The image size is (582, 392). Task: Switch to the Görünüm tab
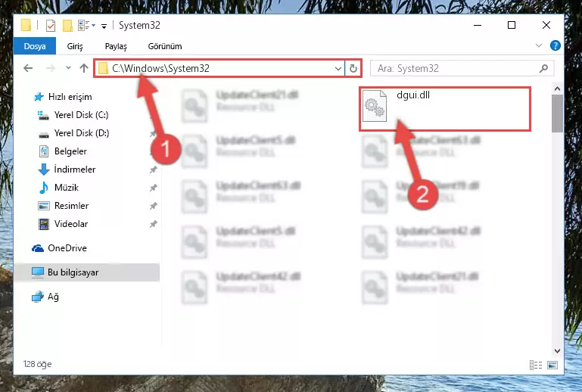(x=165, y=46)
